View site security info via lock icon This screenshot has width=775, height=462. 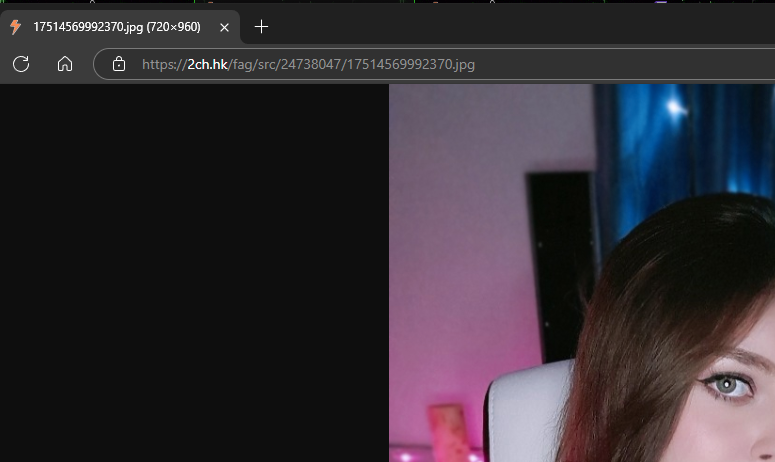[119, 64]
